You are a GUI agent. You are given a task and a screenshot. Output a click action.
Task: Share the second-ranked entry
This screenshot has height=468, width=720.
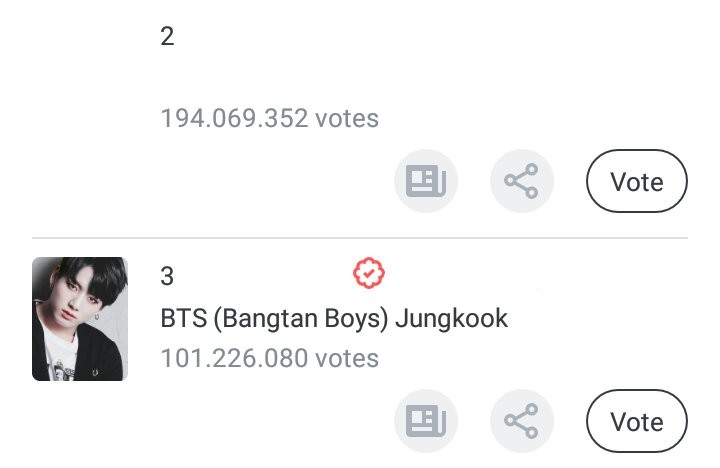(x=521, y=181)
